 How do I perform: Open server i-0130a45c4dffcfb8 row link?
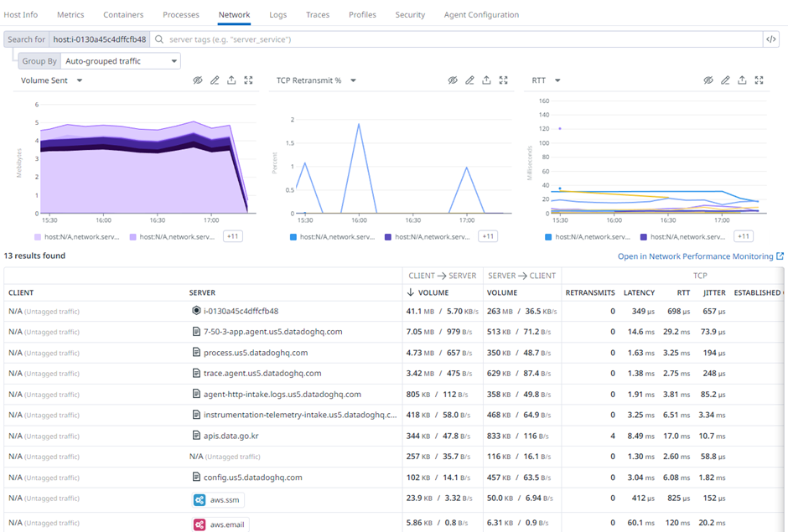[x=241, y=311]
